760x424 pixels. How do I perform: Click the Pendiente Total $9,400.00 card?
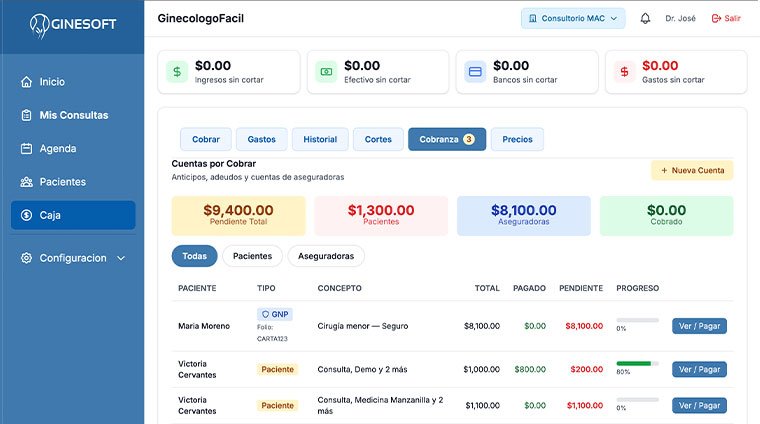(x=238, y=215)
